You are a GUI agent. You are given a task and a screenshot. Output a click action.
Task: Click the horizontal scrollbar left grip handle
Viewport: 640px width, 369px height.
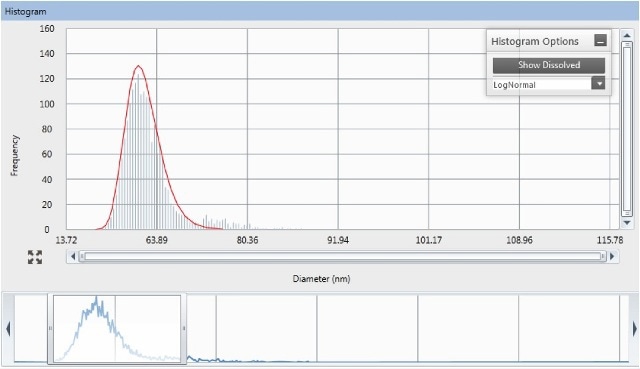[82, 256]
